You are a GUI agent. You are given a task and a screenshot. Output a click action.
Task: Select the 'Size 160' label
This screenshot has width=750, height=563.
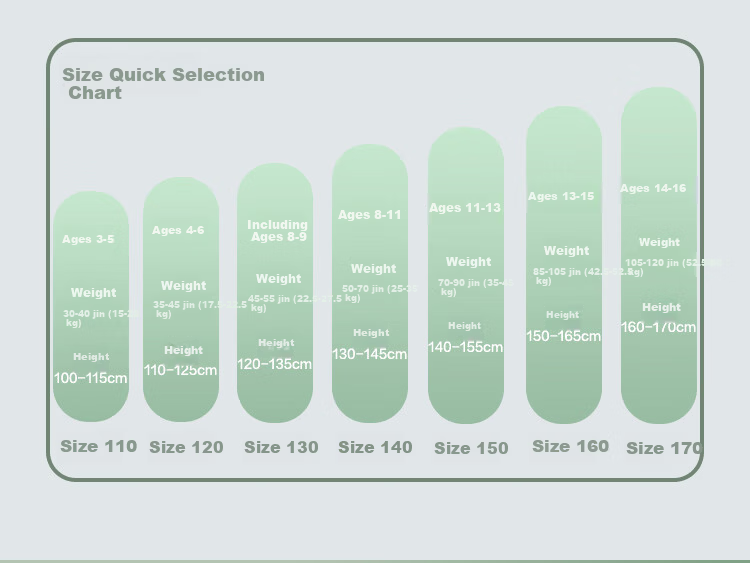pyautogui.click(x=571, y=446)
